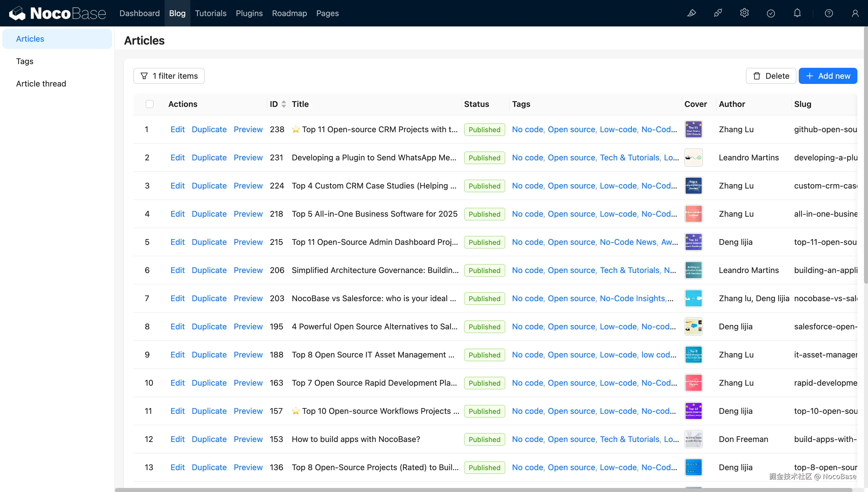Preview article 206
This screenshot has width=868, height=492.
point(248,270)
